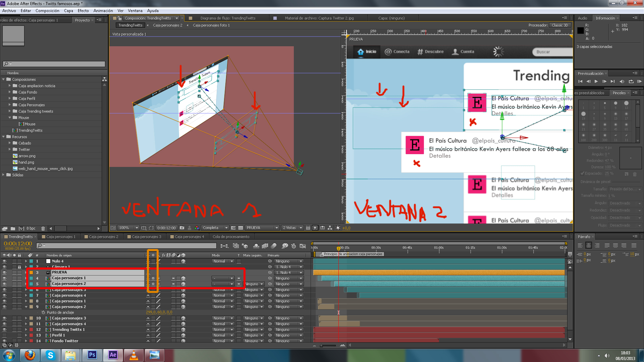The height and width of the screenshot is (362, 644).
Task: Delete selected project item with trash icon
Action: [x=43, y=229]
